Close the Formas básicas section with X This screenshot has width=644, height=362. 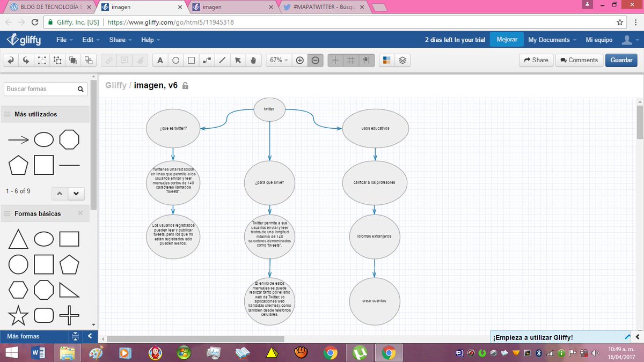80,213
